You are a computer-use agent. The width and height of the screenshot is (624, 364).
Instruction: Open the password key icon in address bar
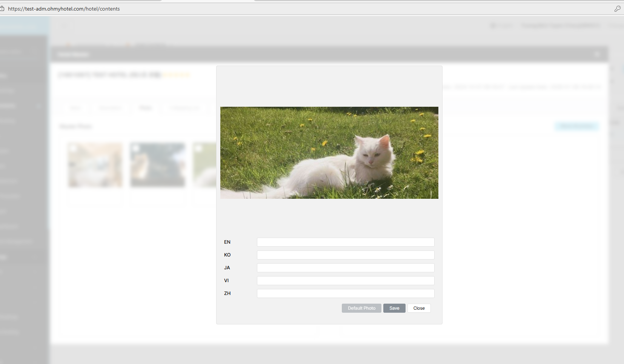pyautogui.click(x=617, y=9)
